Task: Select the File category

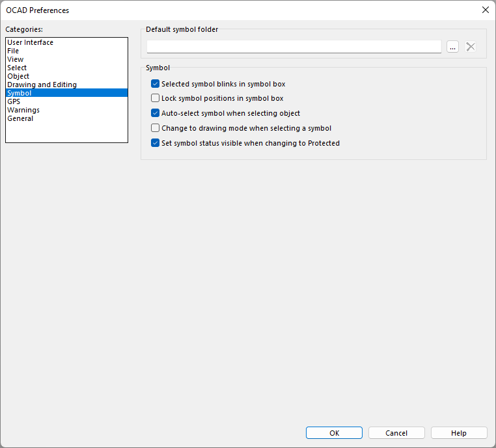Action: [x=67, y=51]
